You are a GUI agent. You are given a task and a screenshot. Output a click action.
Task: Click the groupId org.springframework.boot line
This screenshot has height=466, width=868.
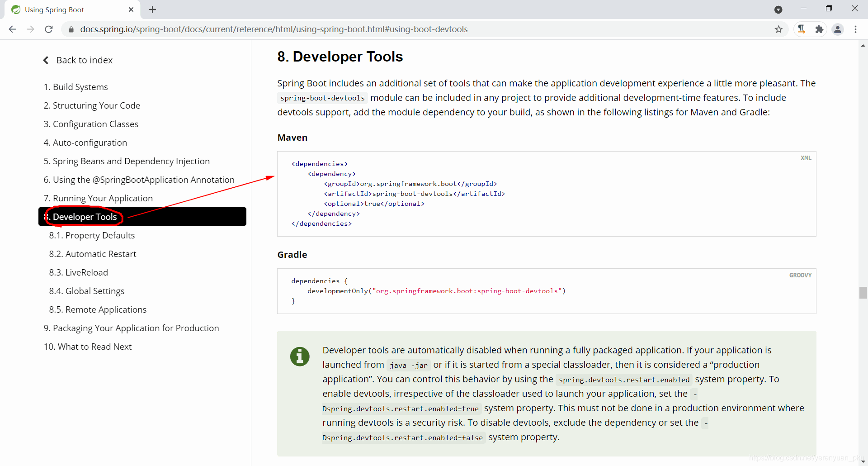(410, 184)
